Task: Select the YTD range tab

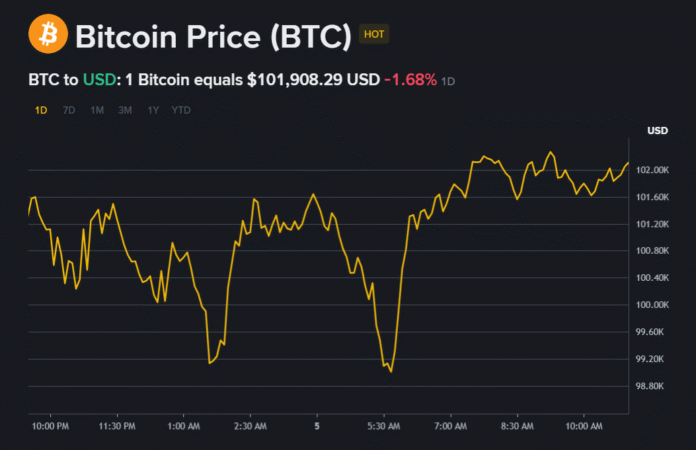Action: point(181,110)
